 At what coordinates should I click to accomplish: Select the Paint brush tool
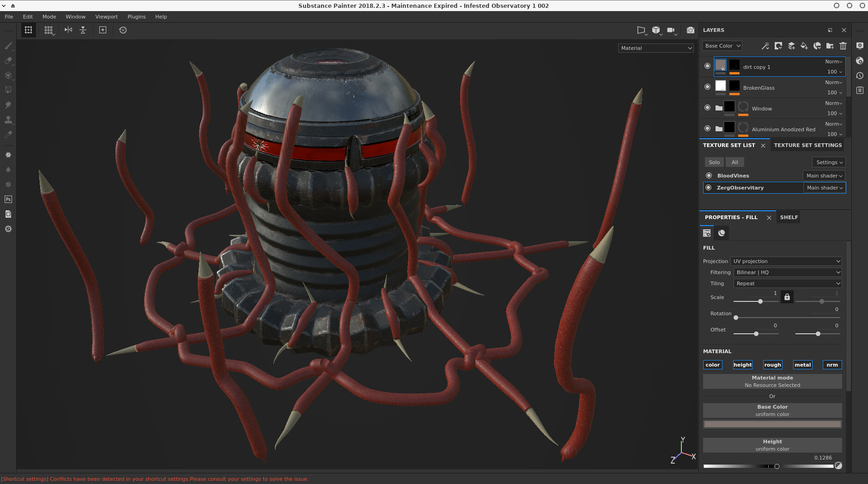8,46
